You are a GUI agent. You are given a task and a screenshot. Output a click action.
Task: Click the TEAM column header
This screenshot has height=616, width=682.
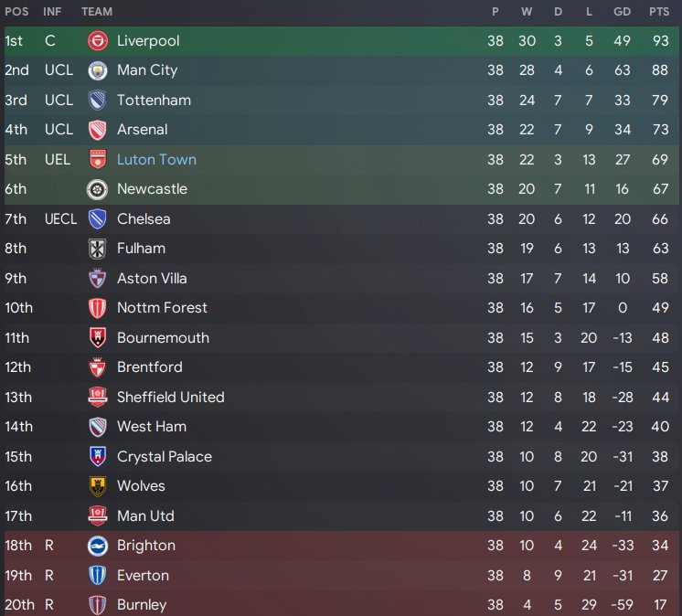click(97, 12)
